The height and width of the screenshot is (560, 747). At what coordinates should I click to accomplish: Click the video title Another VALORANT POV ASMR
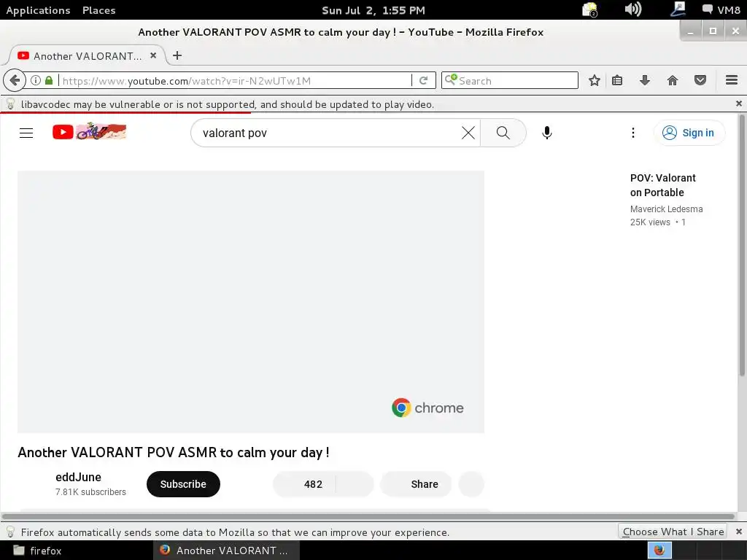pyautogui.click(x=174, y=452)
